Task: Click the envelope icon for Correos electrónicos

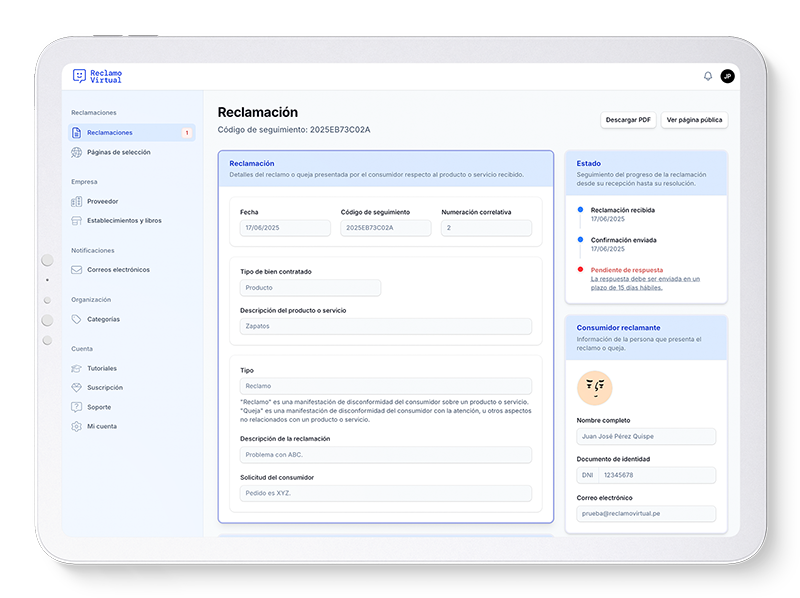Action: (x=77, y=269)
